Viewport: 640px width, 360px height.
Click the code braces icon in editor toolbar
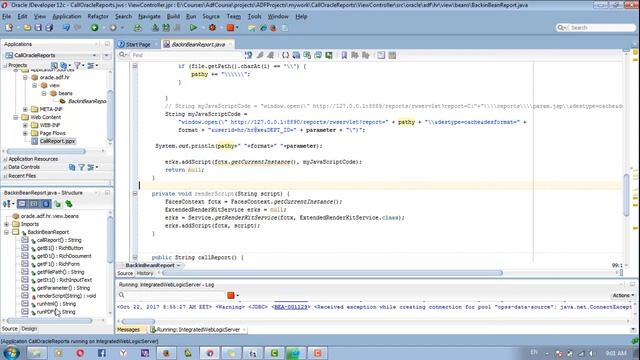[285, 55]
